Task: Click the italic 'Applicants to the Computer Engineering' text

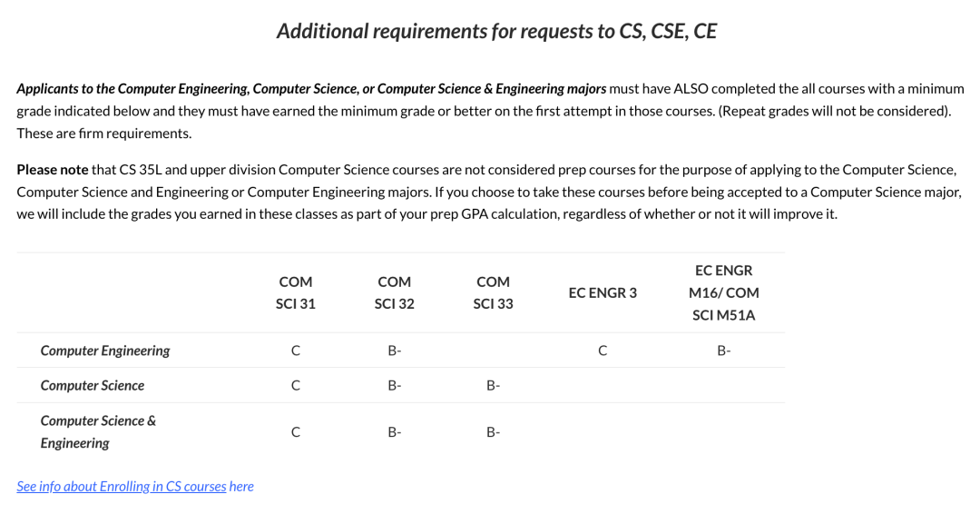Action: [133, 89]
